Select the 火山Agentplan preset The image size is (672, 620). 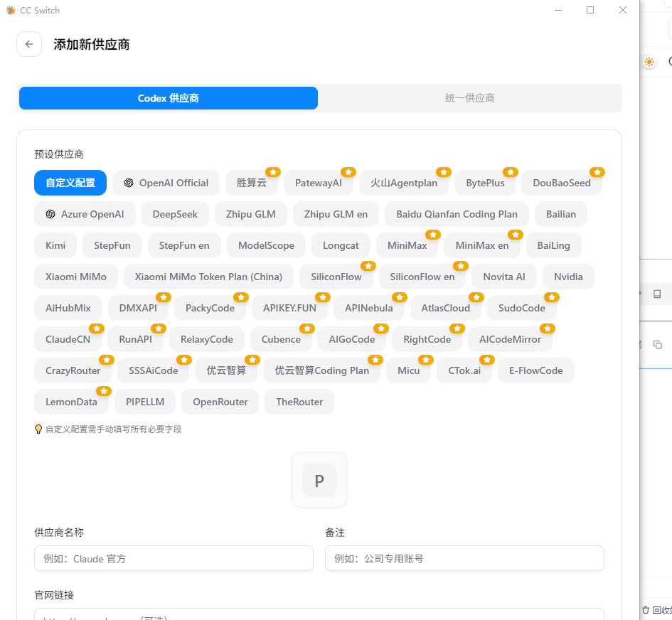[x=404, y=183]
